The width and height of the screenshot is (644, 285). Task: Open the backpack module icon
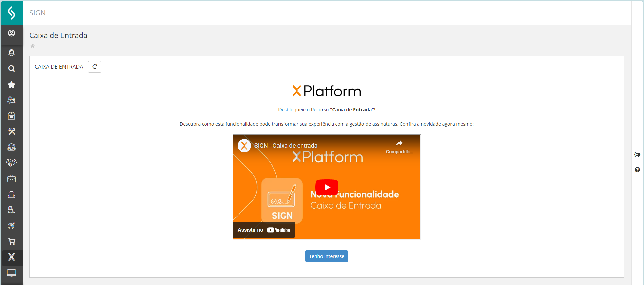click(11, 194)
